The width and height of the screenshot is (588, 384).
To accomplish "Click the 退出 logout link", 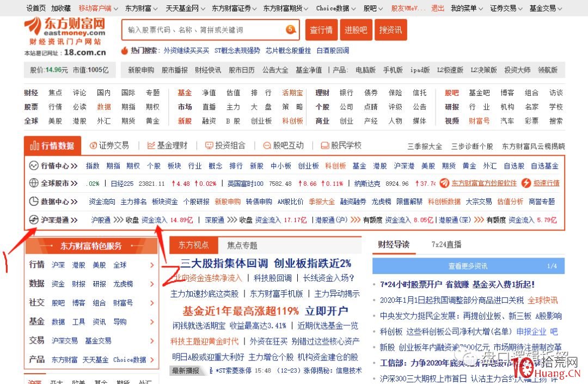I will tap(438, 8).
